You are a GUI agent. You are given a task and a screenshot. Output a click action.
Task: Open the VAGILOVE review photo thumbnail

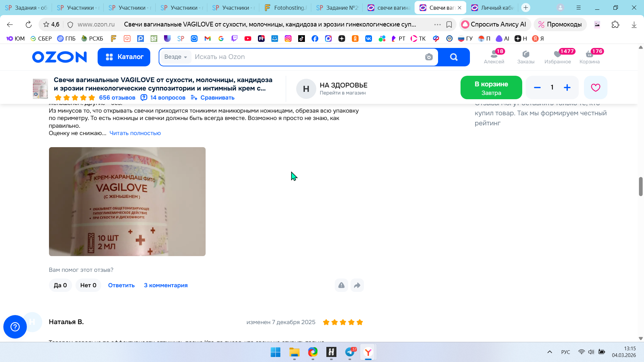click(x=127, y=201)
